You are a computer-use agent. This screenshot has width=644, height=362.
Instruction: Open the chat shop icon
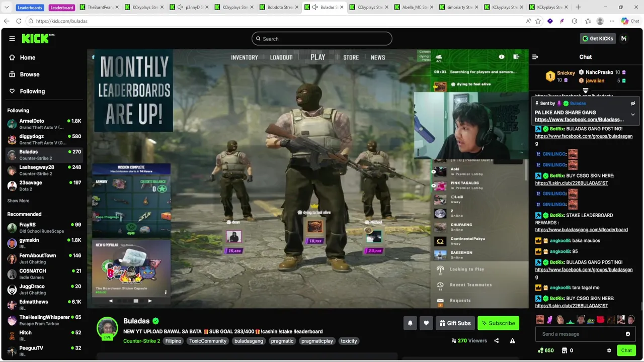point(565,350)
